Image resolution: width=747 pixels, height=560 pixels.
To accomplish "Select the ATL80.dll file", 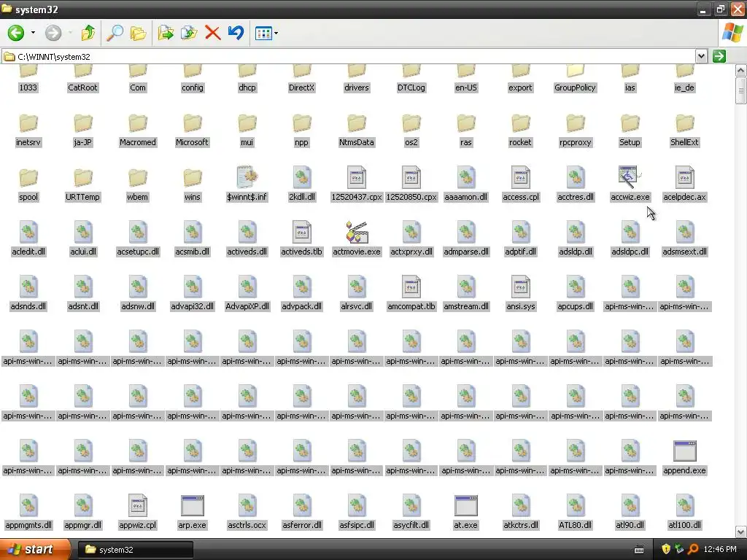I will pos(575,513).
